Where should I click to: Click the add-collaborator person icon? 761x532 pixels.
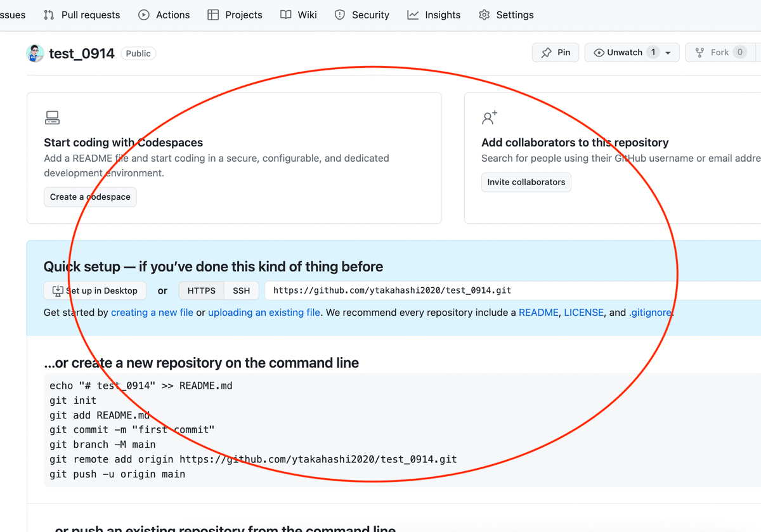tap(490, 117)
